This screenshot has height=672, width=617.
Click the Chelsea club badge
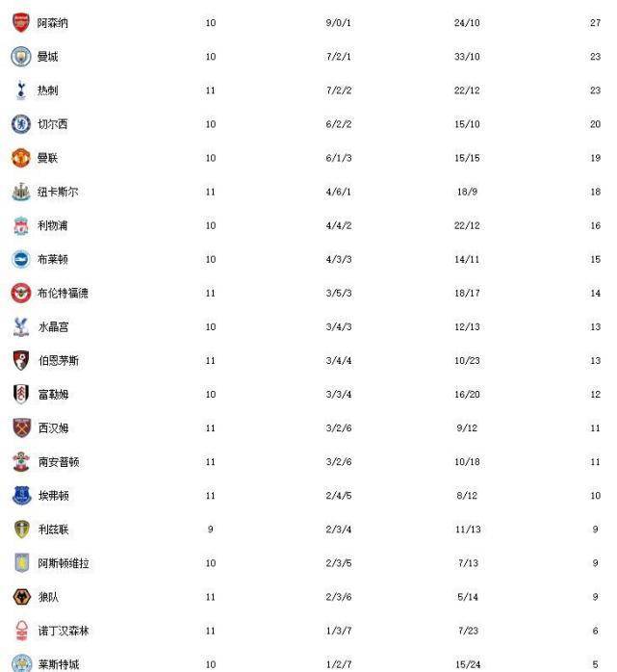click(20, 124)
